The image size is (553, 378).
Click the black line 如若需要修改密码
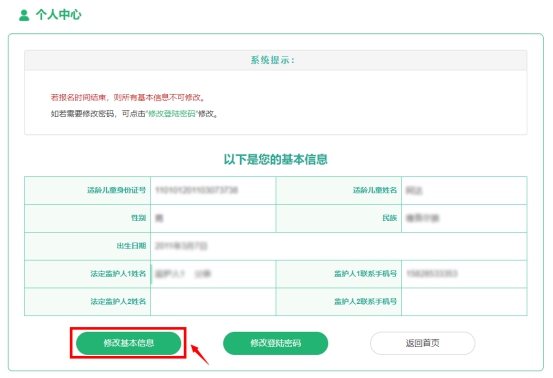point(134,114)
